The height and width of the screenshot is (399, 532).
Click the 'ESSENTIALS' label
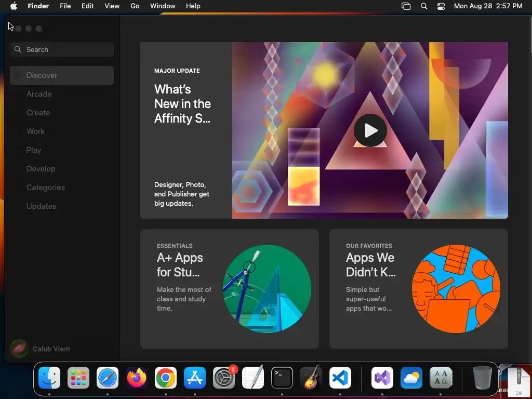coord(175,246)
